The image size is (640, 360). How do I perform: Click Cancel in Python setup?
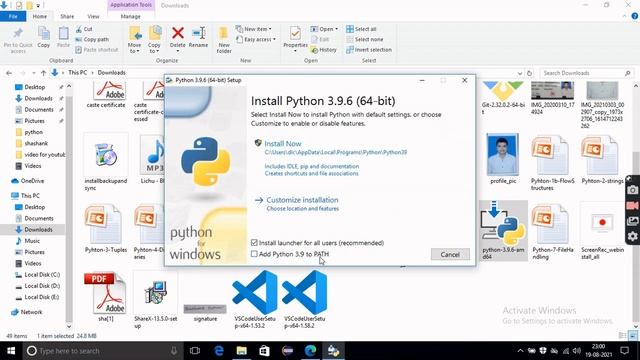(x=450, y=254)
